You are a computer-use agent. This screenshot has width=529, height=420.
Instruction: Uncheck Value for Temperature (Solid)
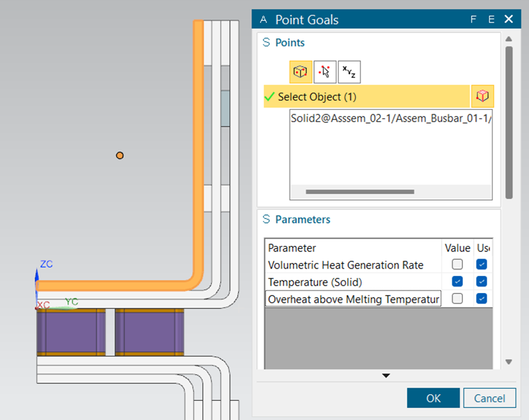(457, 281)
